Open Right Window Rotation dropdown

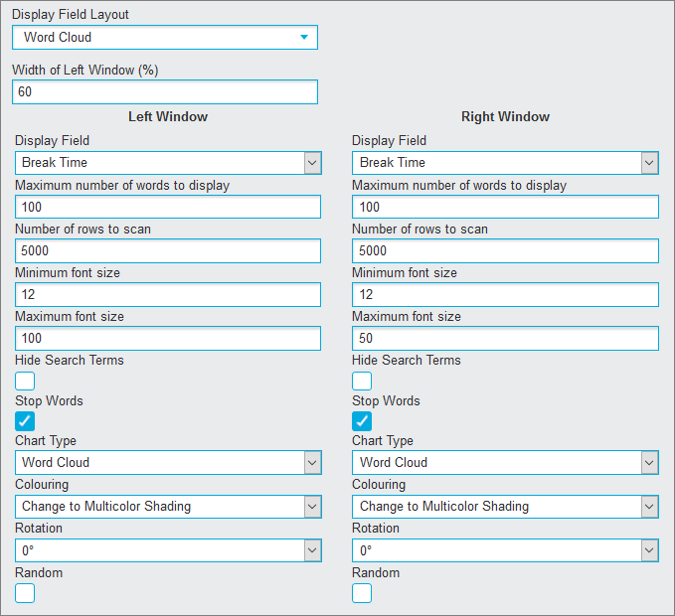tap(505, 550)
